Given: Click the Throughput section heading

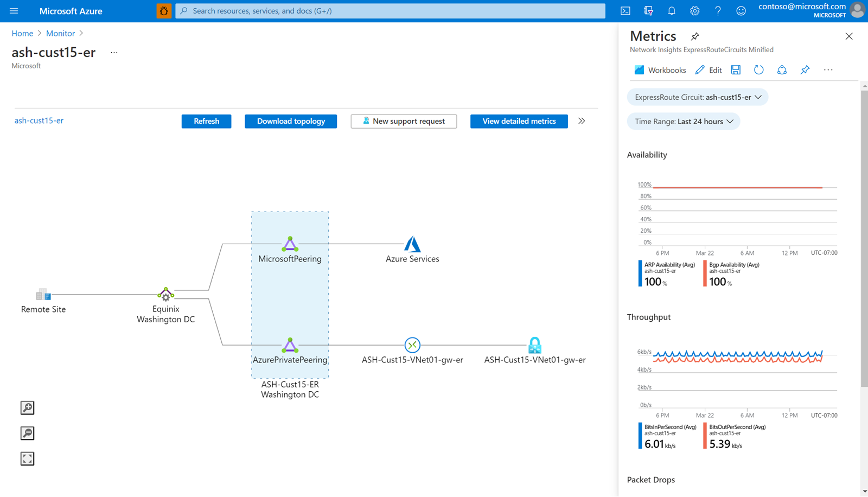Looking at the screenshot, I should pyautogui.click(x=649, y=317).
